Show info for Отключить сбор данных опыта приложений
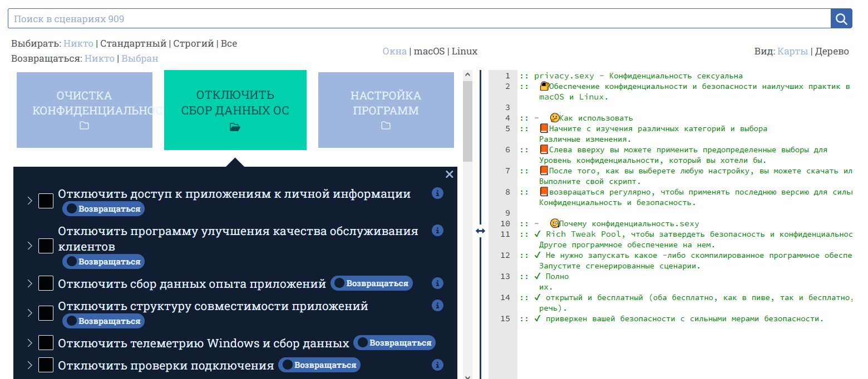Viewport: 868px width, 379px height. tap(438, 283)
